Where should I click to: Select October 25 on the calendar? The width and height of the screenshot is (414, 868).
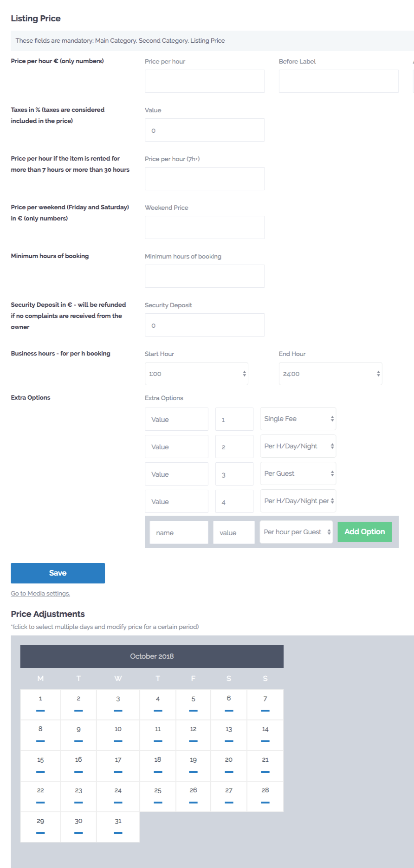coord(158,797)
